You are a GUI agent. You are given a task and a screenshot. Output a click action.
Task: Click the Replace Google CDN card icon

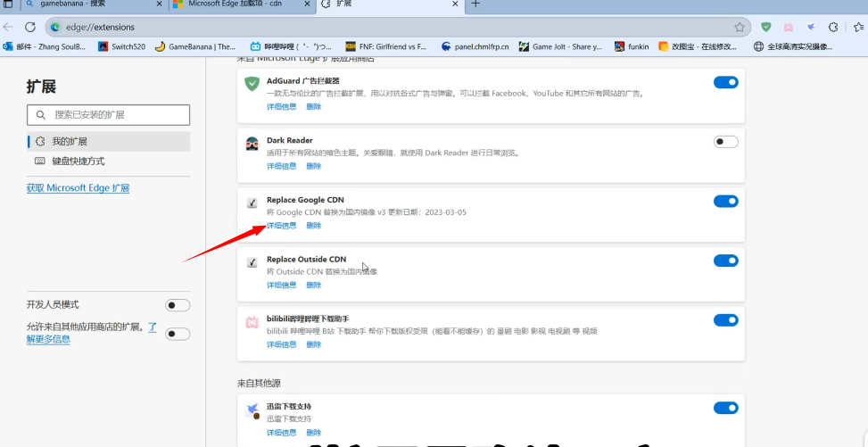click(252, 203)
